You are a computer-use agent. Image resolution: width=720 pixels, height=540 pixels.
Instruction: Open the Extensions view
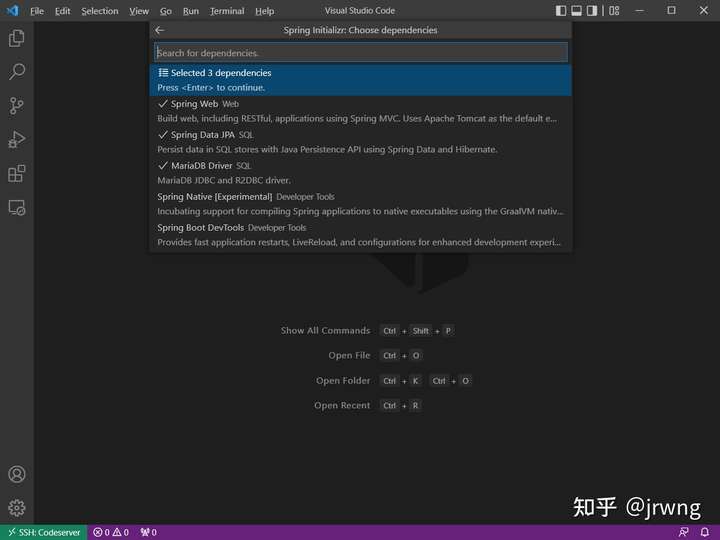17,174
